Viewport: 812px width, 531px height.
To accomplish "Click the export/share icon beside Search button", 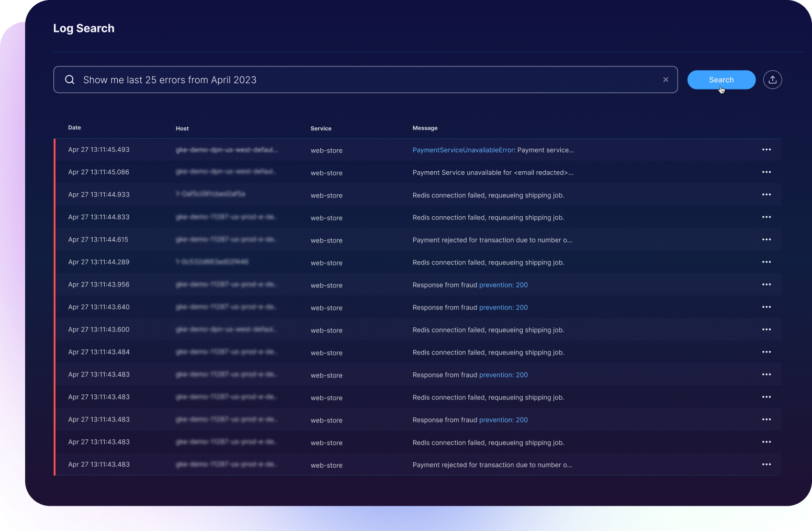I will pyautogui.click(x=773, y=79).
